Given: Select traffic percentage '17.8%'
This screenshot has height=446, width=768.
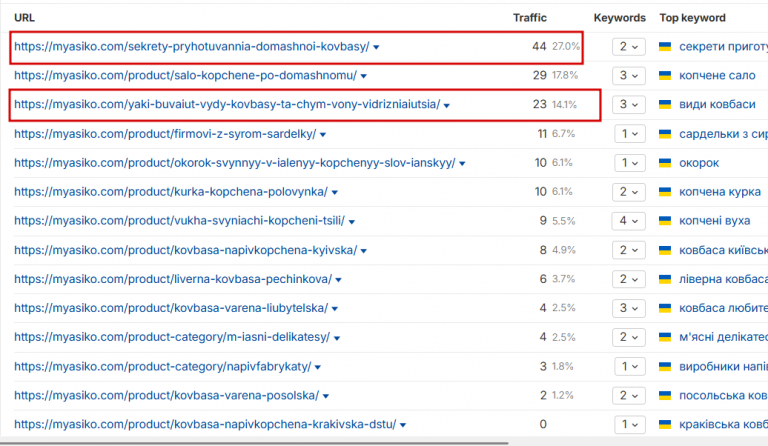Looking at the screenshot, I should (565, 75).
